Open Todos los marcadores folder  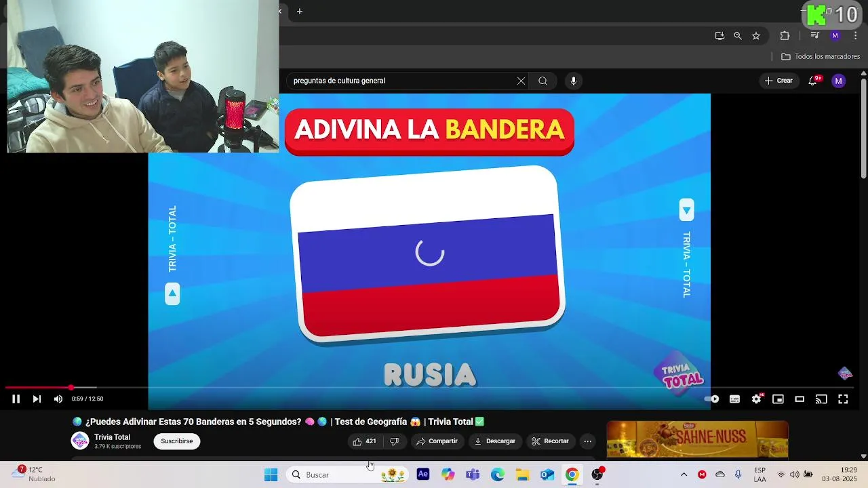coord(821,57)
